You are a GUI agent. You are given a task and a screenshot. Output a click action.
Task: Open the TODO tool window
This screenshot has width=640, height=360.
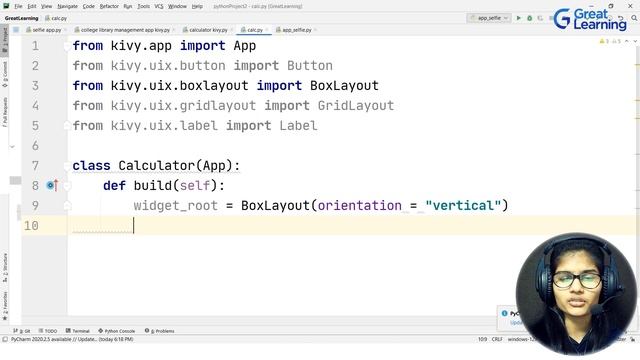click(48, 331)
